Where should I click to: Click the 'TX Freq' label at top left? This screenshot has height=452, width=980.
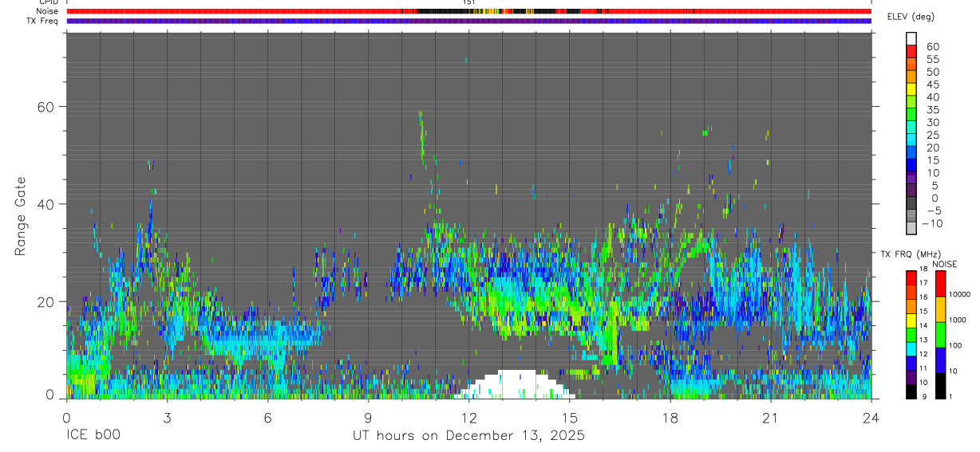click(x=42, y=21)
